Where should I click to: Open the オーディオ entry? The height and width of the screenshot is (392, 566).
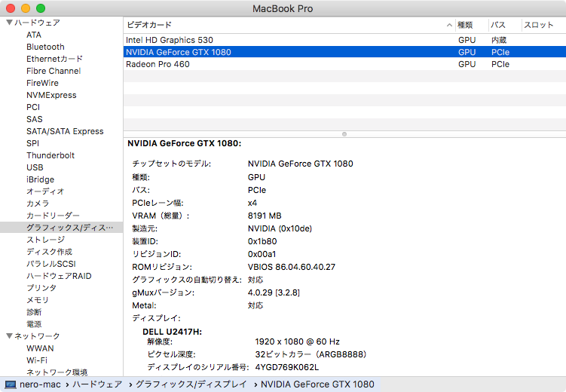[x=45, y=191]
